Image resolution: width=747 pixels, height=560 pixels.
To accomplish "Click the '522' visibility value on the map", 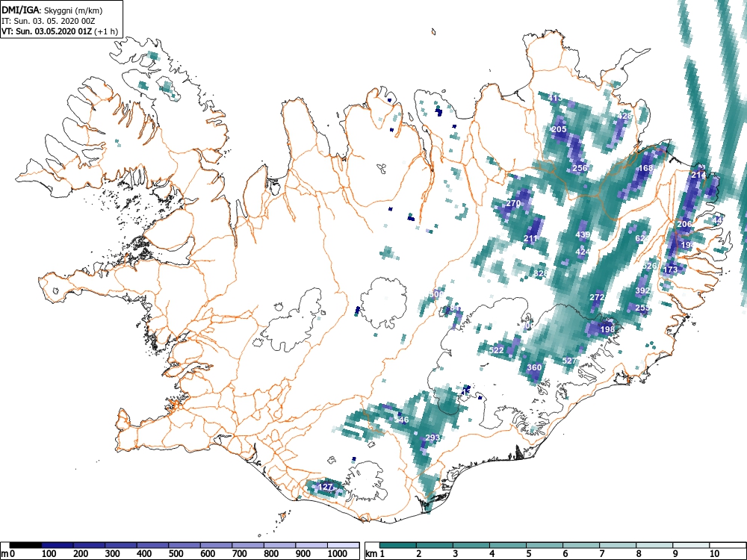I will point(497,350).
